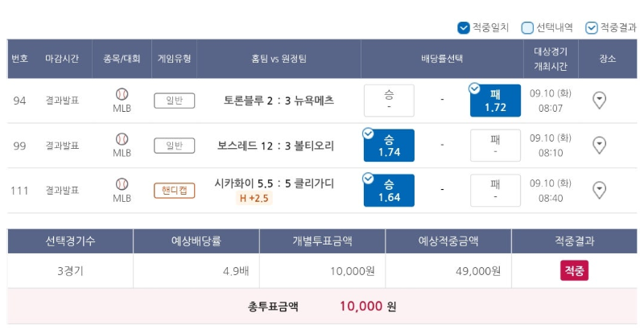Click the checkmark badge on the 패 1.72 selection
The width and height of the screenshot is (644, 329).
click(474, 88)
